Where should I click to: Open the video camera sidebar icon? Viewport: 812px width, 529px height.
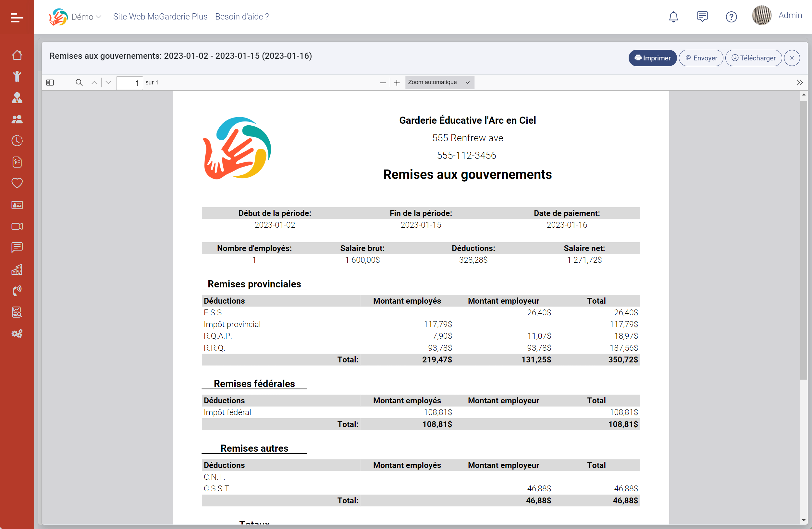pos(17,226)
